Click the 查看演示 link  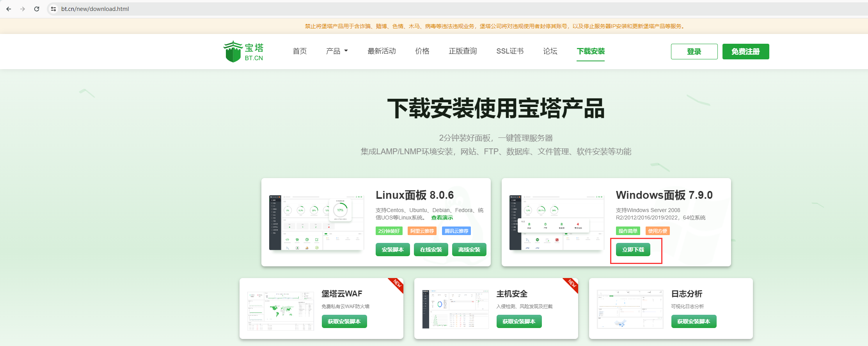coord(442,218)
